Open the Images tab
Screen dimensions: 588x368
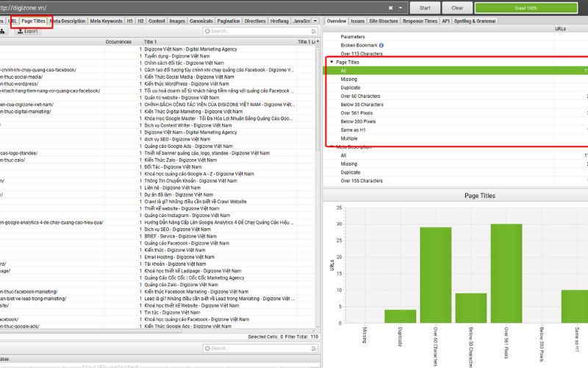(x=177, y=21)
